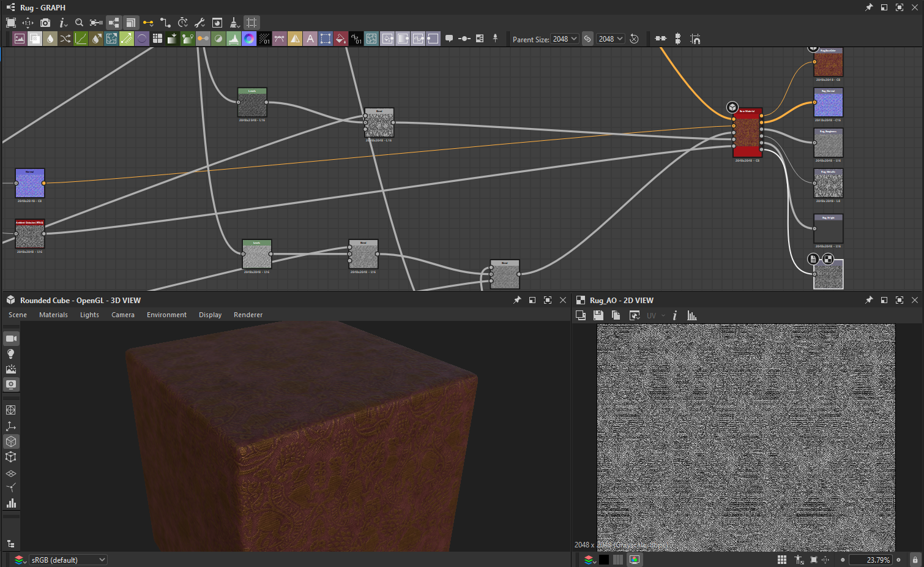Toggle the stacked frames display button
The height and width of the screenshot is (567, 924).
pos(131,23)
